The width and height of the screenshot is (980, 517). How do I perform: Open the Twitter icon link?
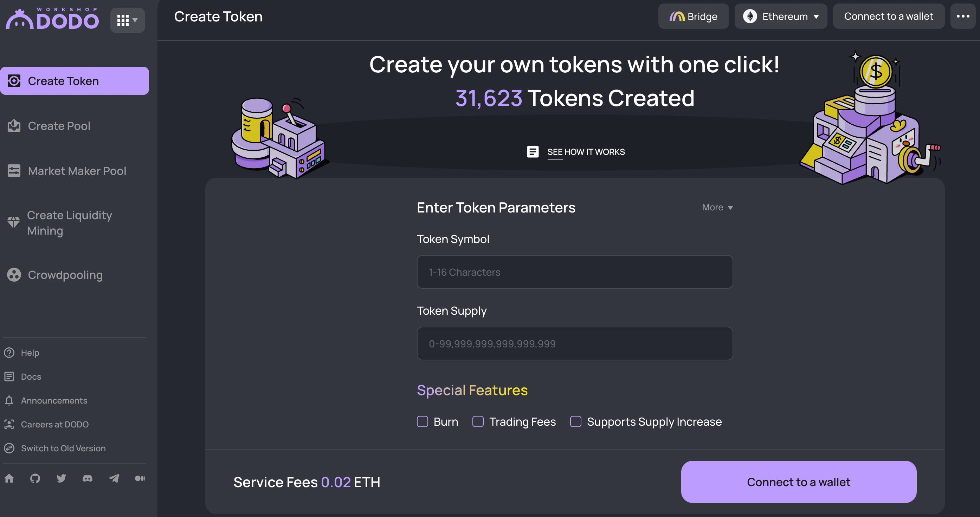pyautogui.click(x=61, y=478)
